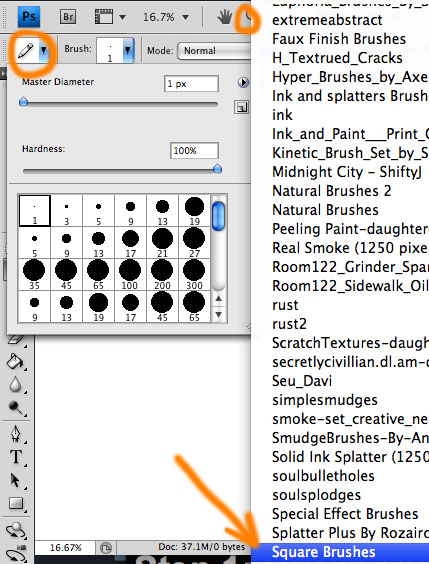The height and width of the screenshot is (564, 429).
Task: Select the Type (T) tool
Action: coord(15,457)
